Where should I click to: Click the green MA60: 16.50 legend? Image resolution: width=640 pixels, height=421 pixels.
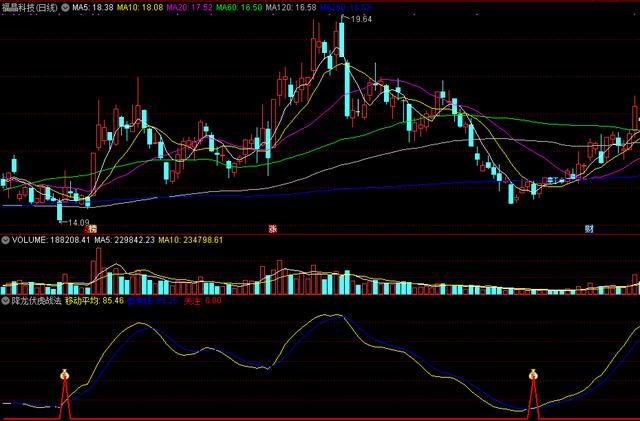(239, 7)
